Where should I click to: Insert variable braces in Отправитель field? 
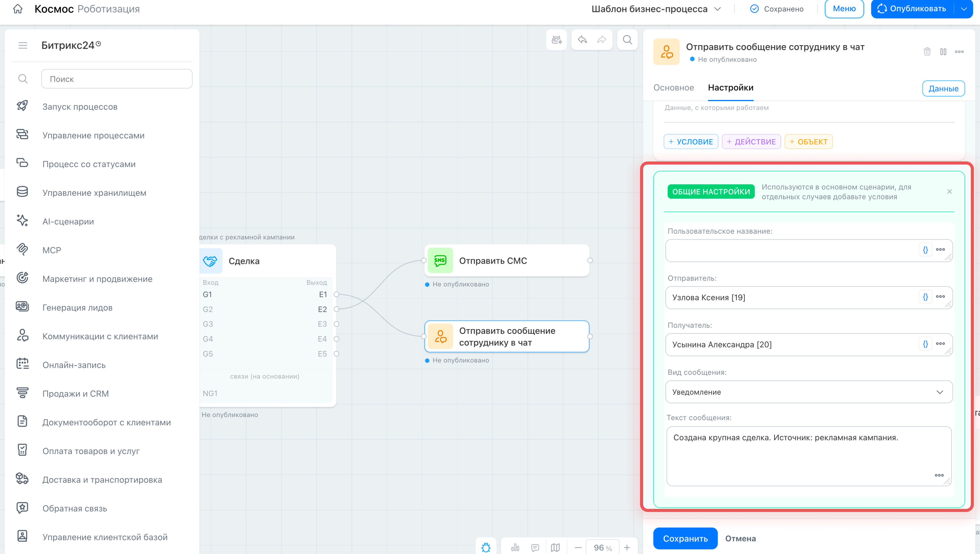[925, 297]
